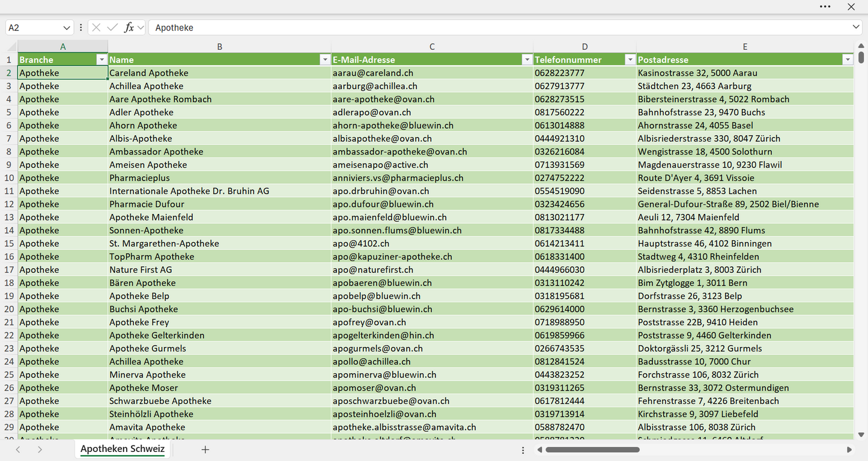Expand the formula bar with the chevron
This screenshot has height=461, width=868.
[x=855, y=28]
